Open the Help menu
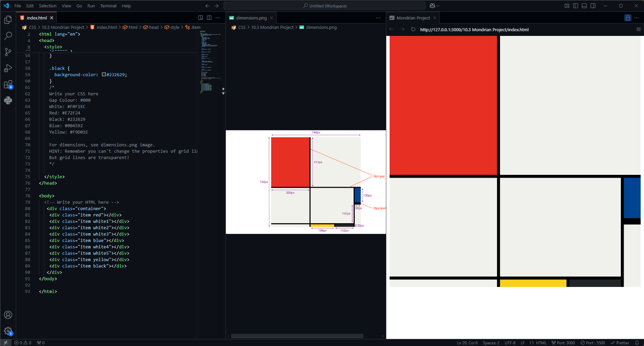 click(x=126, y=5)
